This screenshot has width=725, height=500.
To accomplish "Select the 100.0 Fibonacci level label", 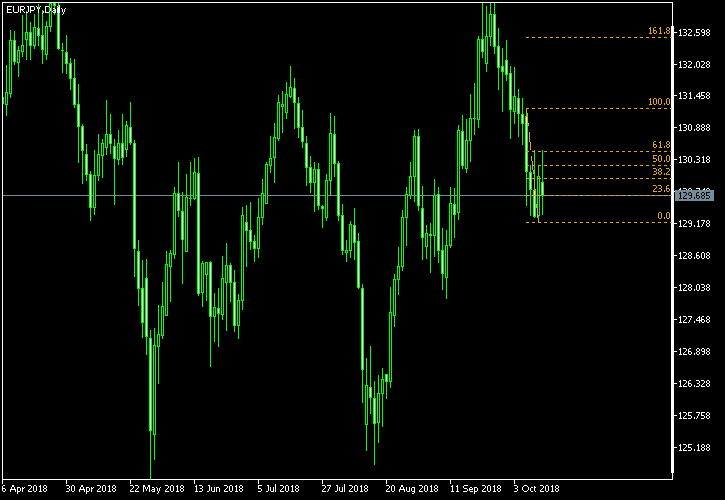I will 659,102.
